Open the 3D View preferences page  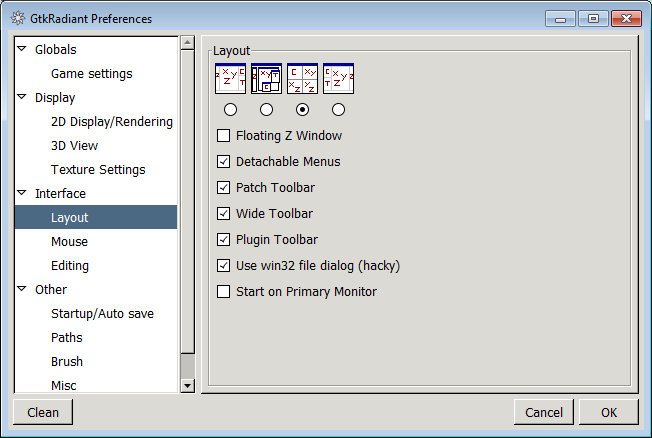tap(74, 146)
